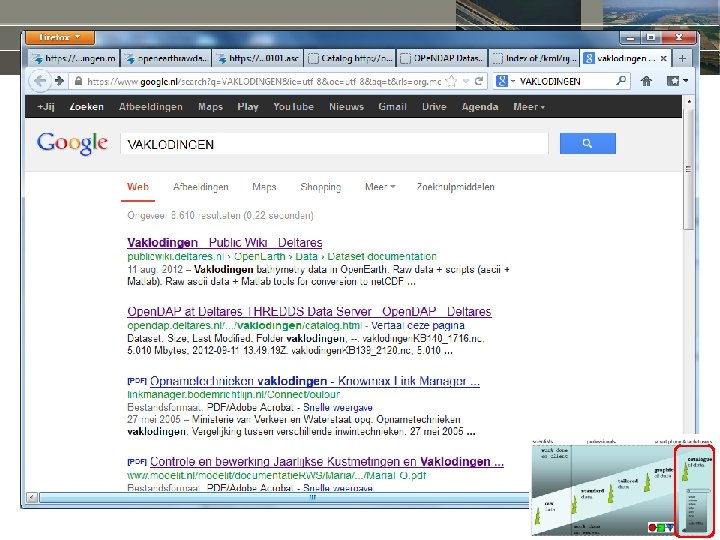This screenshot has height=540, width=720.
Task: Open OpenDAP at Deltares THREDDS result
Action: click(x=309, y=311)
